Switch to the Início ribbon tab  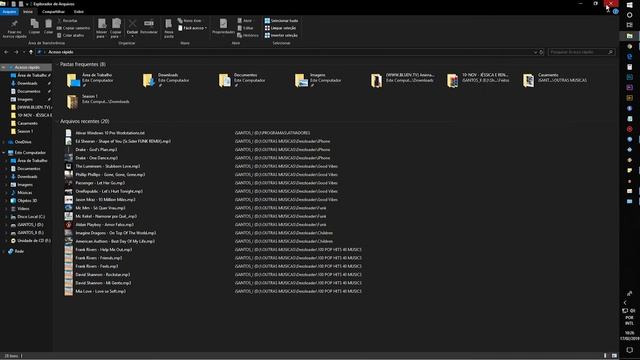28,12
